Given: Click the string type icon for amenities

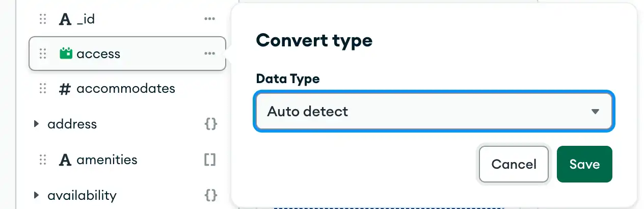Looking at the screenshot, I should 65,160.
